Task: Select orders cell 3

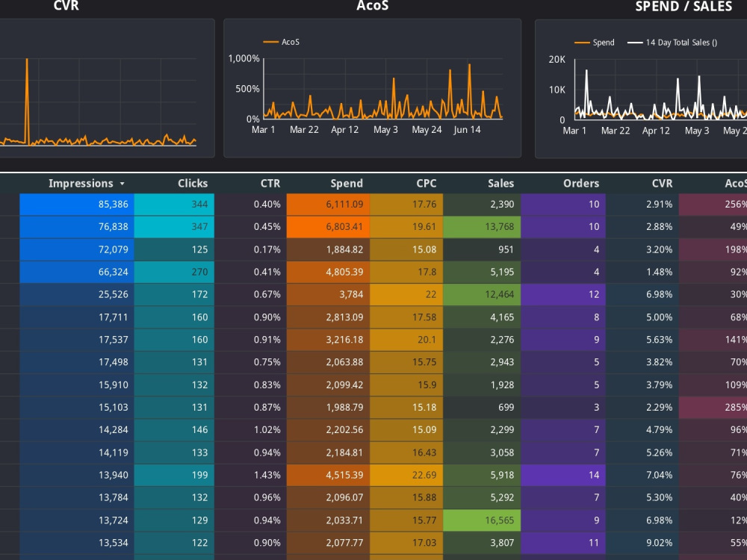Action: pos(563,407)
